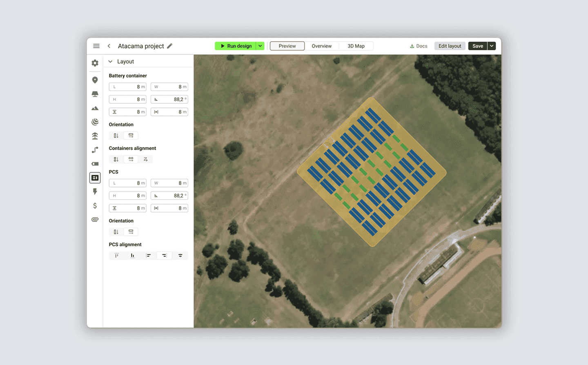This screenshot has height=365, width=588.
Task: Open the hamburger main menu
Action: (96, 46)
